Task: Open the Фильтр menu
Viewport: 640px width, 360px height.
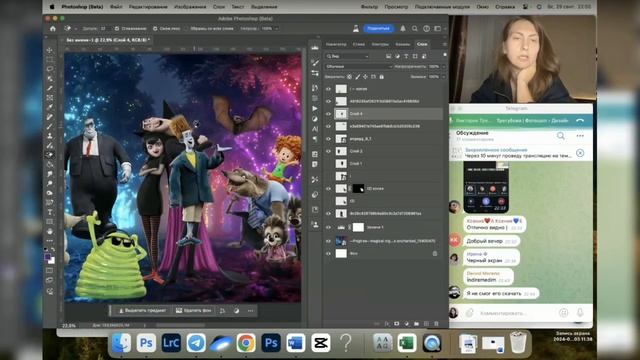Action: (x=369, y=7)
